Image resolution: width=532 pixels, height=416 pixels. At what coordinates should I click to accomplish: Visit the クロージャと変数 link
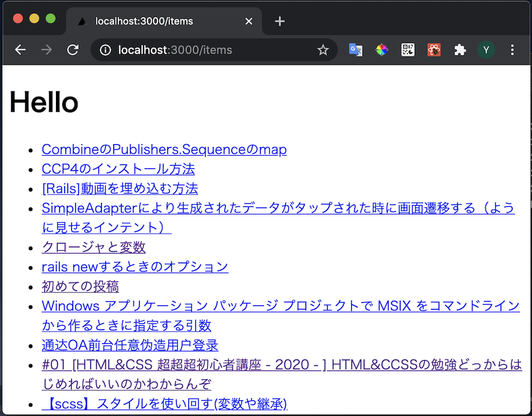94,248
